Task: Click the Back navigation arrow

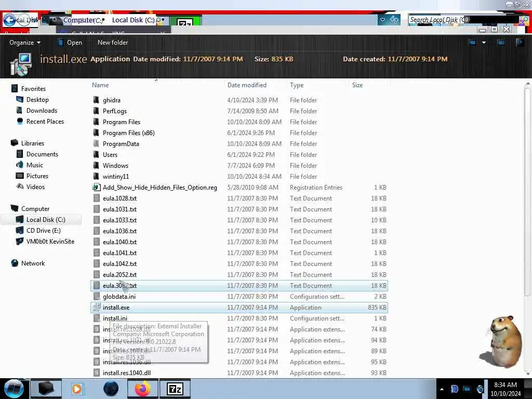Action: click(9, 20)
